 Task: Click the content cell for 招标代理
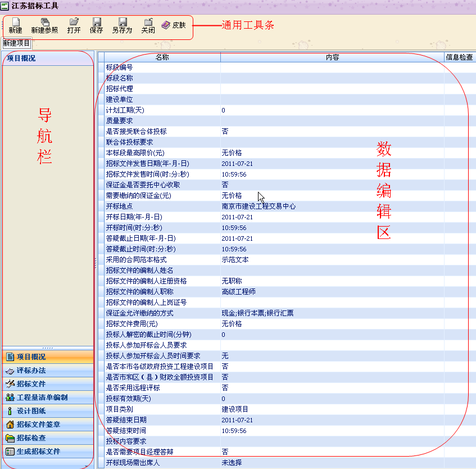(x=332, y=89)
